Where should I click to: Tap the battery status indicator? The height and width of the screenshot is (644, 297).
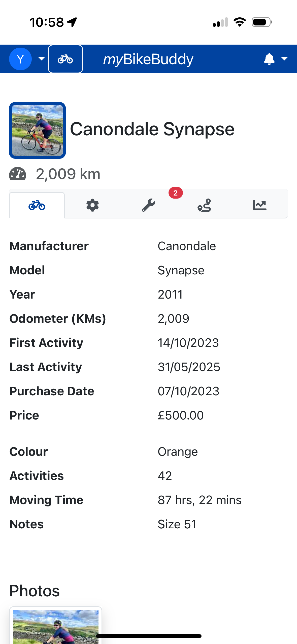pyautogui.click(x=262, y=22)
